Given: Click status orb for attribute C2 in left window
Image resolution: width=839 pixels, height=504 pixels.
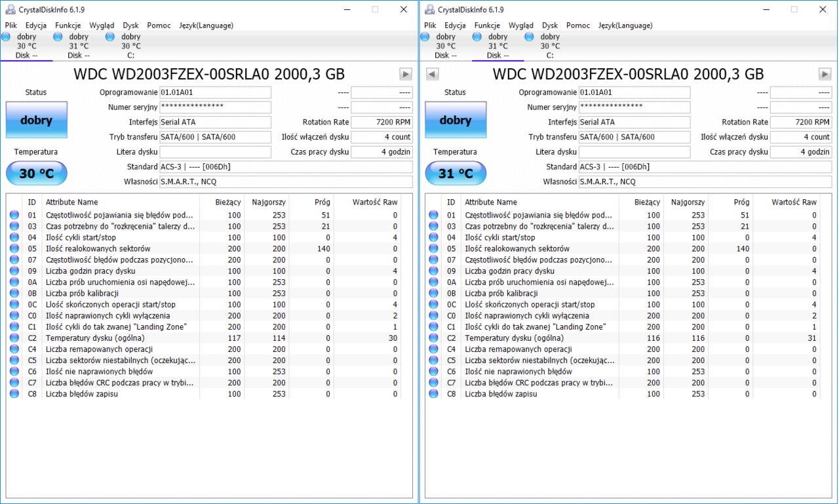Looking at the screenshot, I should click(x=14, y=338).
